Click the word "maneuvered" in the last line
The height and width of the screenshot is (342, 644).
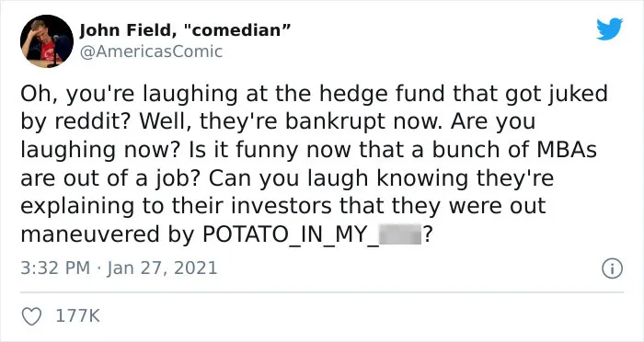(91, 234)
